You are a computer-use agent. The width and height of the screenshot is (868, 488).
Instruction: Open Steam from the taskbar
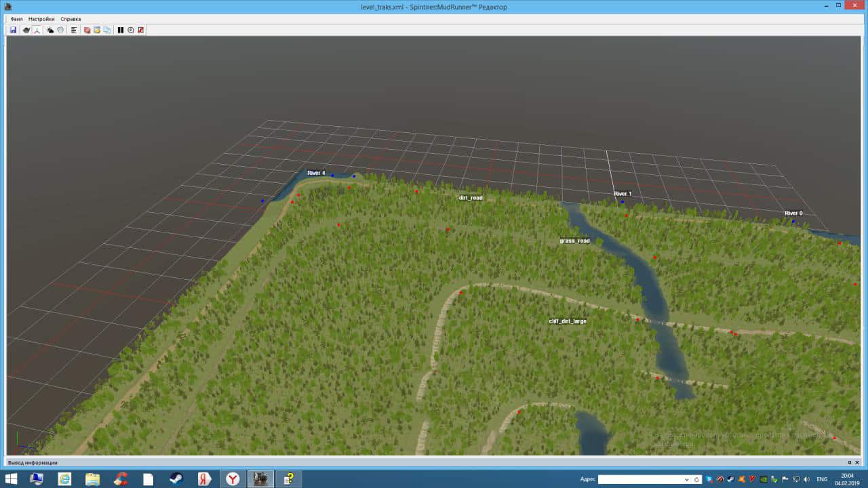click(176, 479)
